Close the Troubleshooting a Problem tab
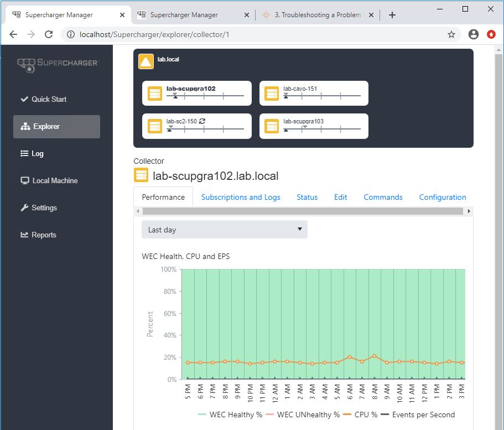This screenshot has height=430, width=504. pos(371,15)
